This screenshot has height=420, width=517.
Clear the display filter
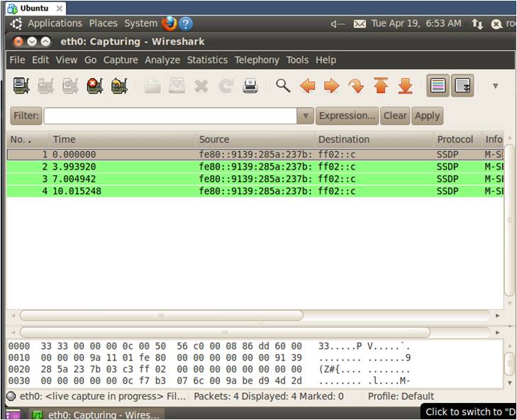point(395,116)
